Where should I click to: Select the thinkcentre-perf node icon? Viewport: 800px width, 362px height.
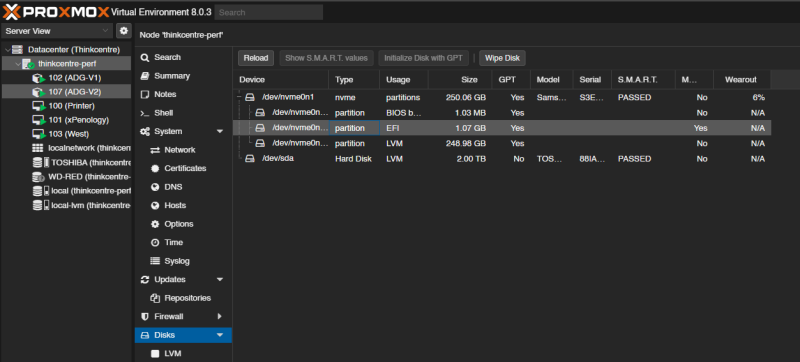pos(29,64)
